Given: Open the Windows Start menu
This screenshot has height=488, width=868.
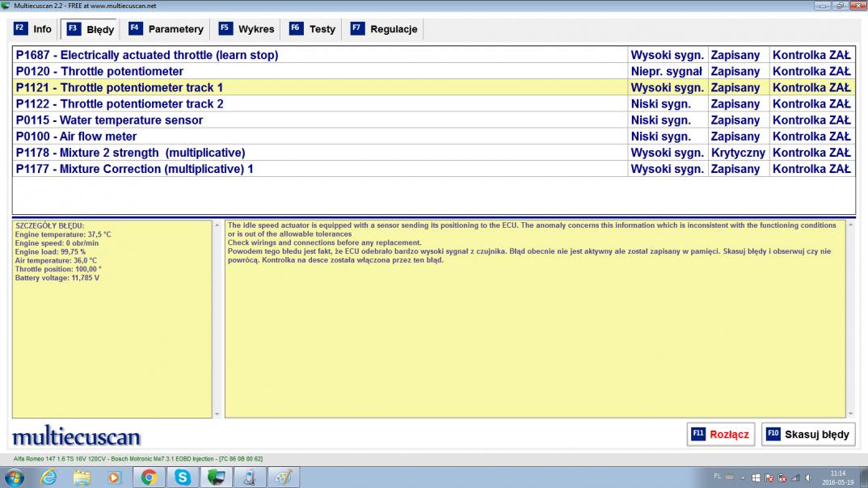Looking at the screenshot, I should (14, 477).
